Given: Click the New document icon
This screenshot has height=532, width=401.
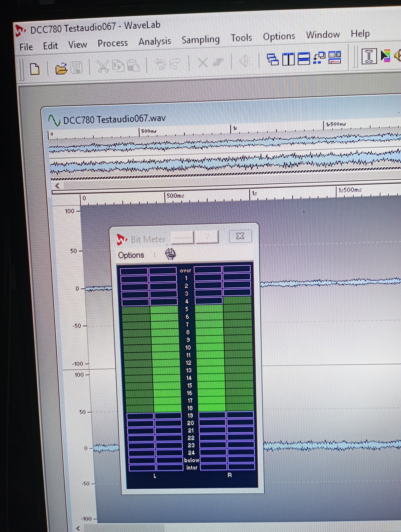Looking at the screenshot, I should pyautogui.click(x=35, y=69).
